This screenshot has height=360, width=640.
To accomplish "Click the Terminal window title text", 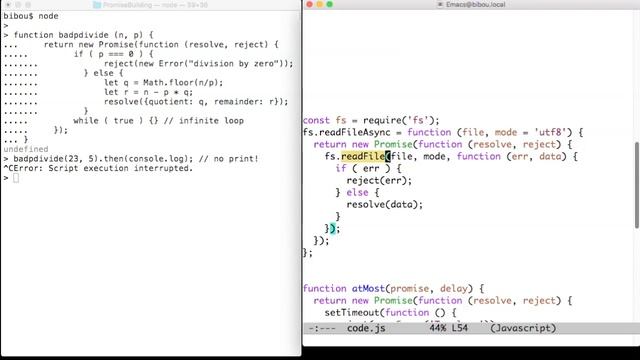I will pyautogui.click(x=155, y=5).
